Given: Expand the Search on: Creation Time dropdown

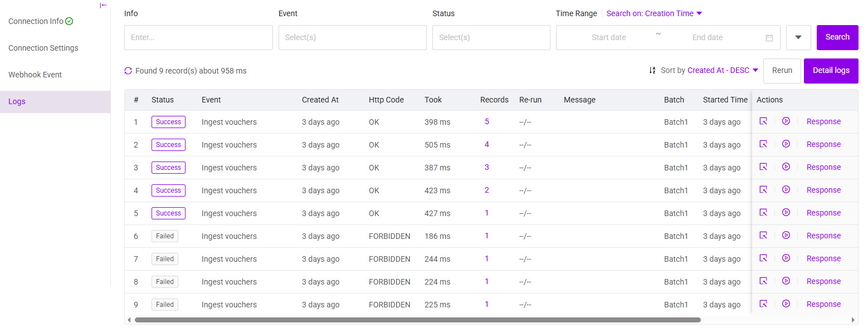Looking at the screenshot, I should point(654,13).
